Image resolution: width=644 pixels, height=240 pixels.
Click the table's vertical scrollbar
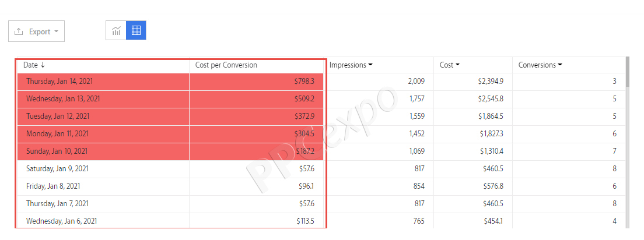click(627, 72)
